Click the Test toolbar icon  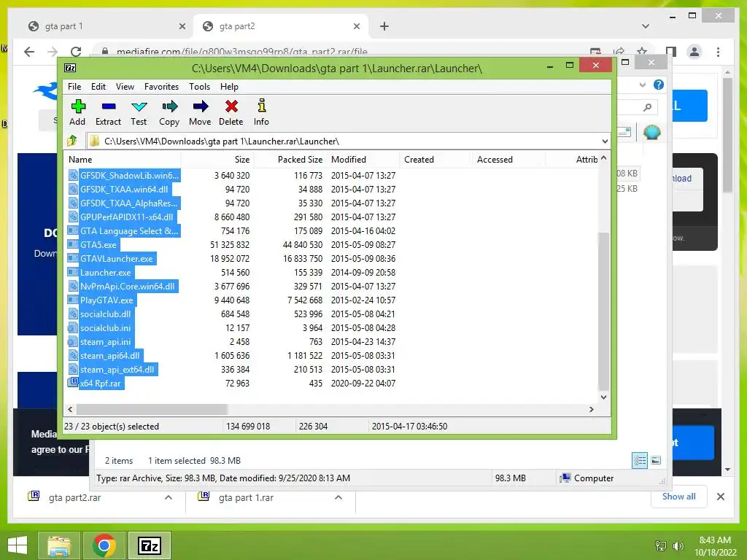(x=139, y=106)
